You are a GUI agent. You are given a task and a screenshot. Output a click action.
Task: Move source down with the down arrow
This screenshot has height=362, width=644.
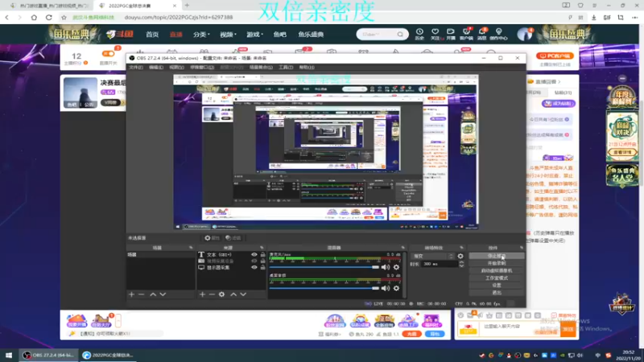click(x=243, y=294)
